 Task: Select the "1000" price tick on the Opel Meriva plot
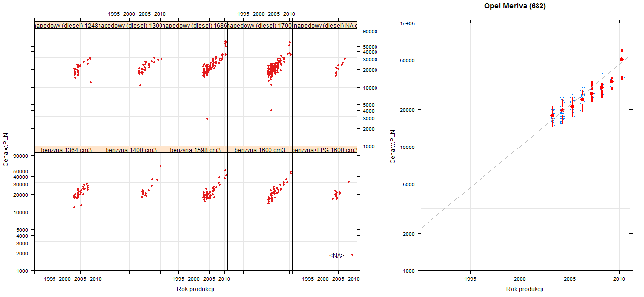point(410,271)
